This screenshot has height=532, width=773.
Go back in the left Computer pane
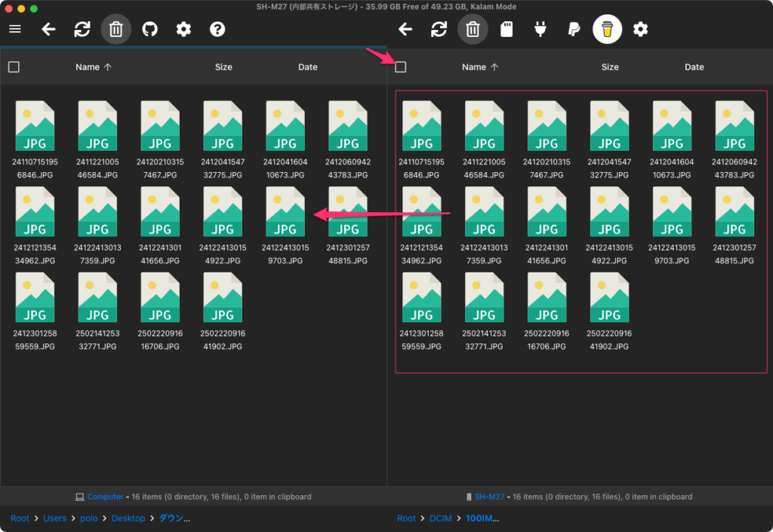coord(49,29)
